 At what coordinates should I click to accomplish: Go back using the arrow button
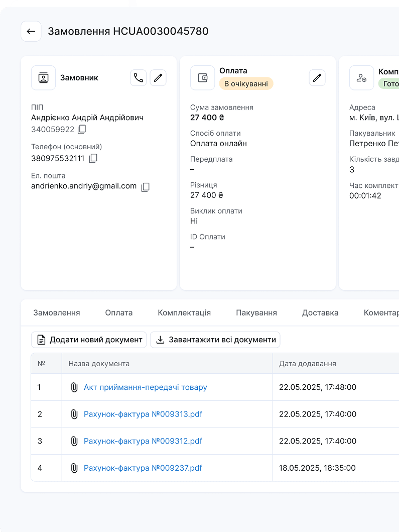(31, 31)
